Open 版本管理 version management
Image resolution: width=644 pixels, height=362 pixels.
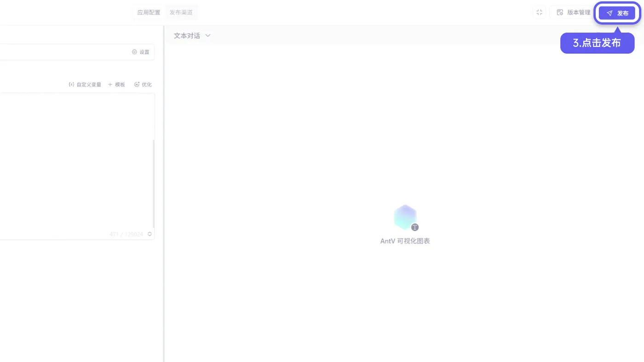[574, 13]
